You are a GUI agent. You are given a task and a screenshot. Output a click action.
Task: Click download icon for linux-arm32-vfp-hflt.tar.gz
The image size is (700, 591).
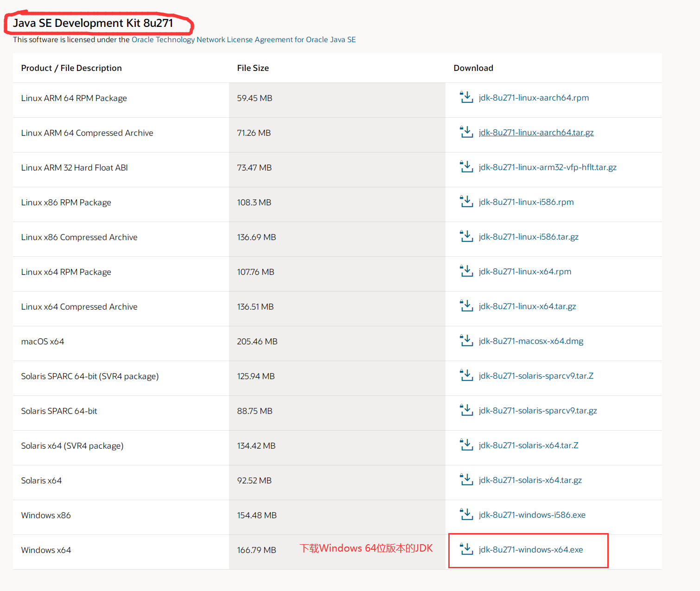466,167
